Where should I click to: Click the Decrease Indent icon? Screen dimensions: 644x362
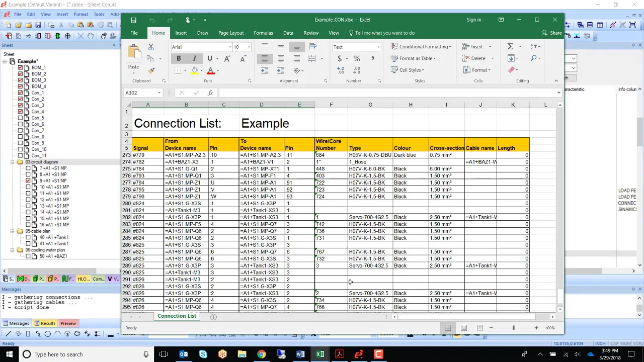(x=265, y=71)
